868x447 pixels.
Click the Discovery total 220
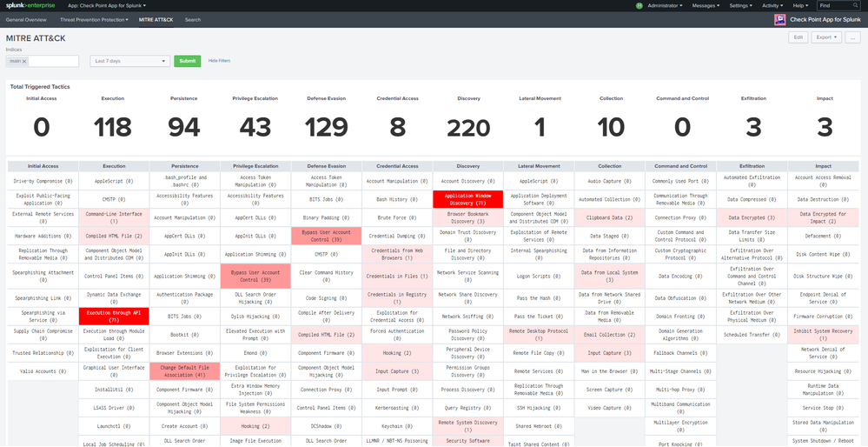(x=469, y=127)
